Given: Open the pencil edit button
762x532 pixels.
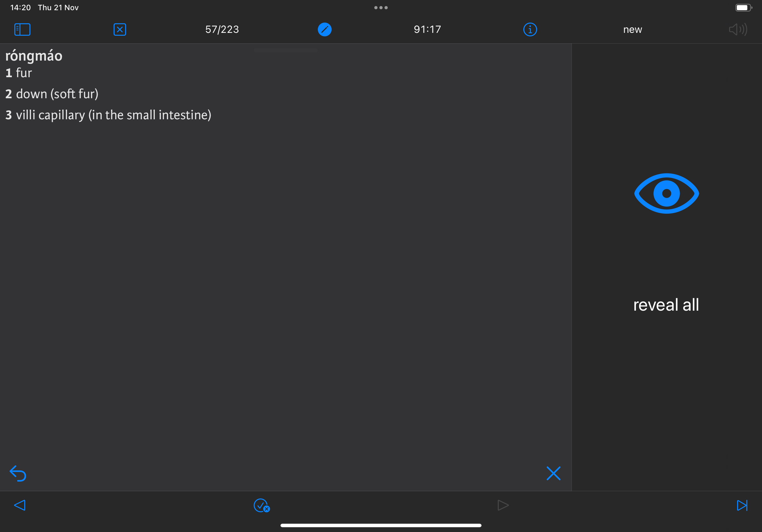Looking at the screenshot, I should point(325,30).
